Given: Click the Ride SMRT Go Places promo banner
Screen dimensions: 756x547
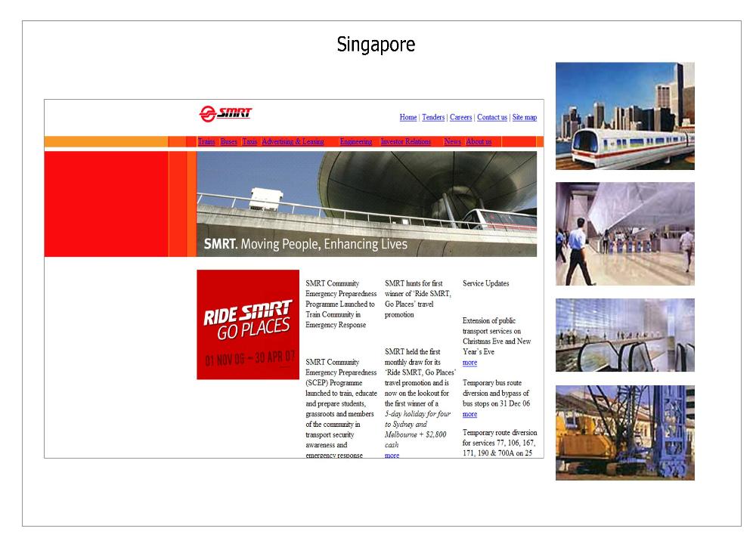Looking at the screenshot, I should tap(248, 324).
